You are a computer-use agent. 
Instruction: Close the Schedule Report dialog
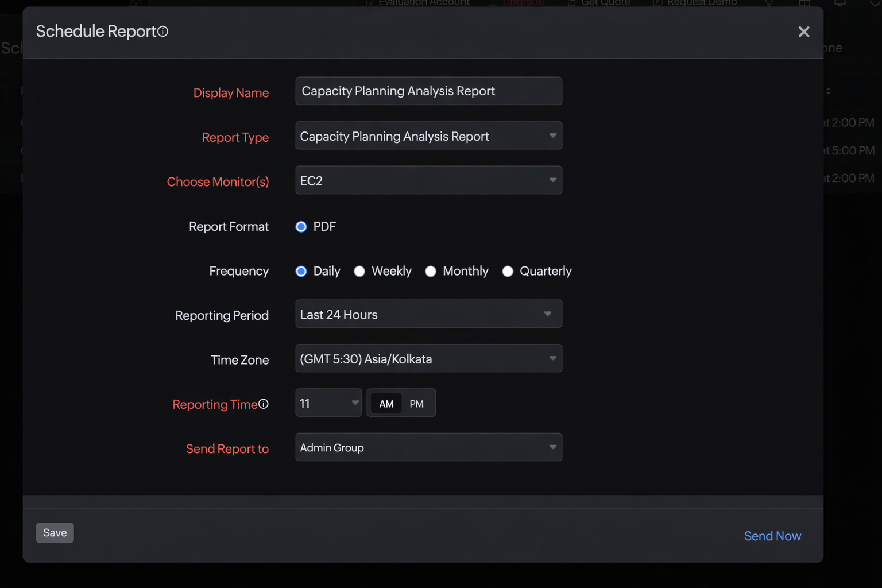(x=803, y=32)
